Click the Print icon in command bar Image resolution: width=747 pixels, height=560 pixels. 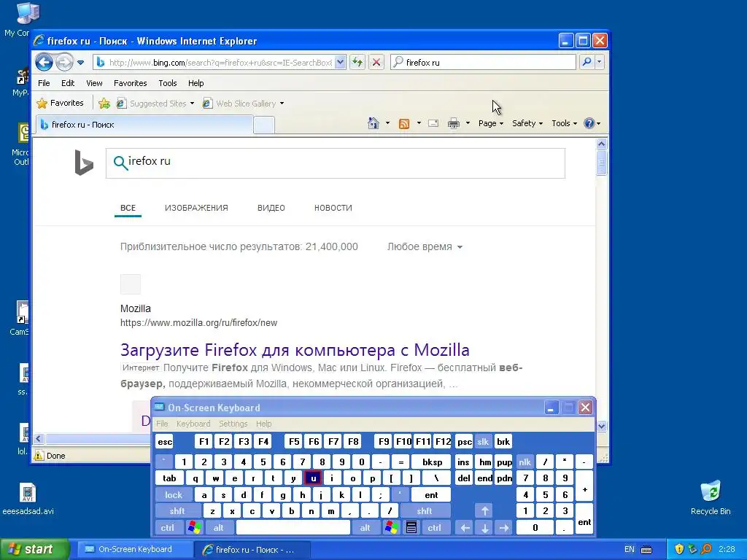454,123
